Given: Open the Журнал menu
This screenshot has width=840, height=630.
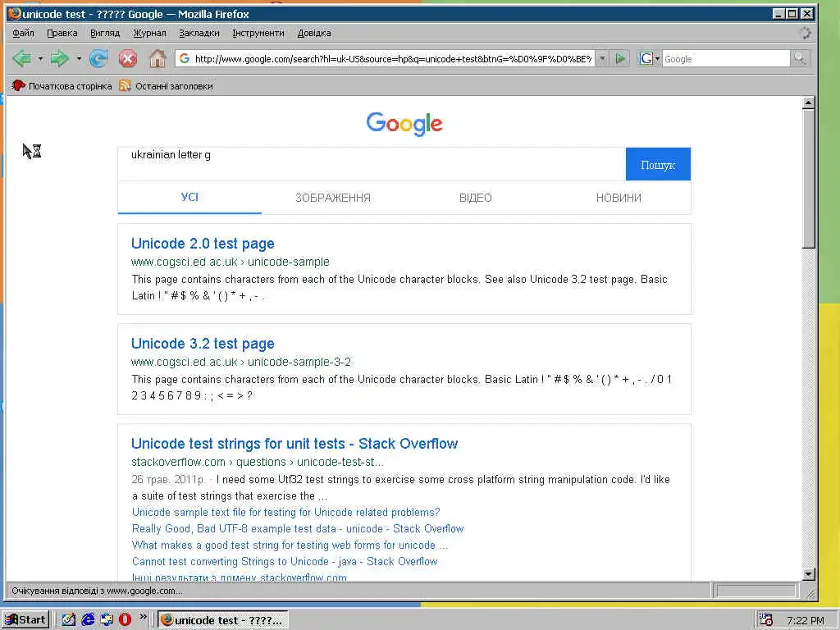Looking at the screenshot, I should [149, 33].
